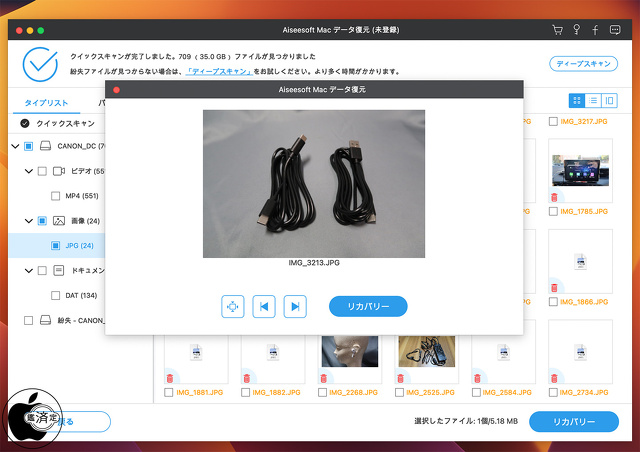Click the 紛失 CANON drive icon
This screenshot has width=640, height=452.
coord(45,320)
